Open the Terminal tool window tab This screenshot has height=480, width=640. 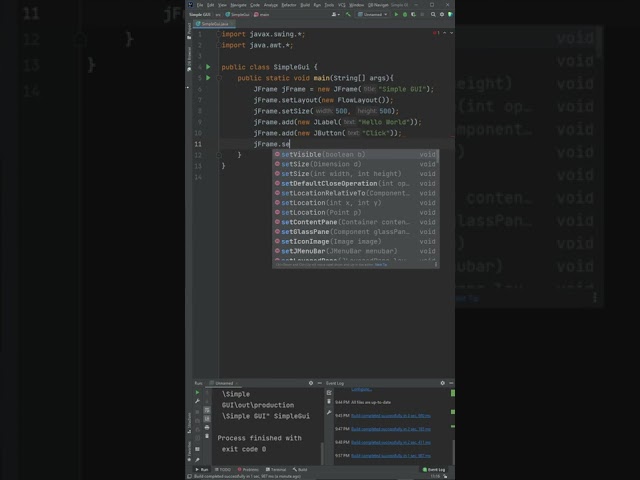coord(276,469)
